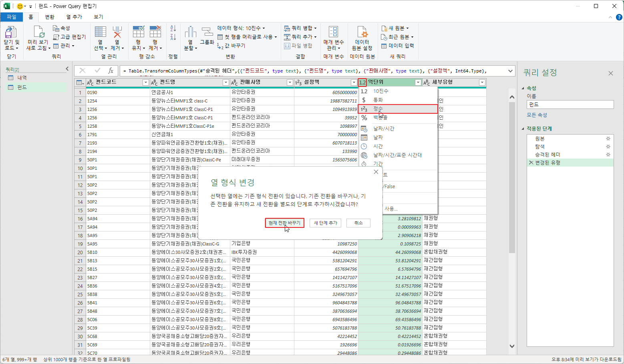The height and width of the screenshot is (364, 624).
Task: Open the 펀드명 column filter dropdown
Action: tap(226, 82)
